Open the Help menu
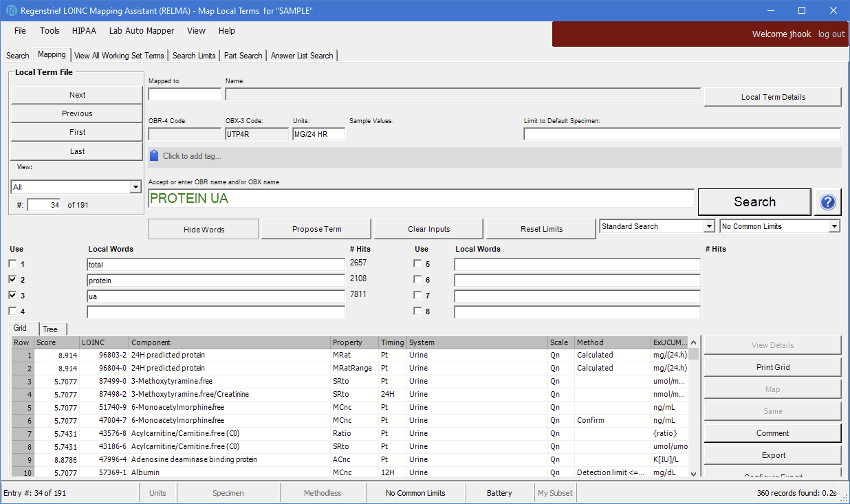 (227, 31)
